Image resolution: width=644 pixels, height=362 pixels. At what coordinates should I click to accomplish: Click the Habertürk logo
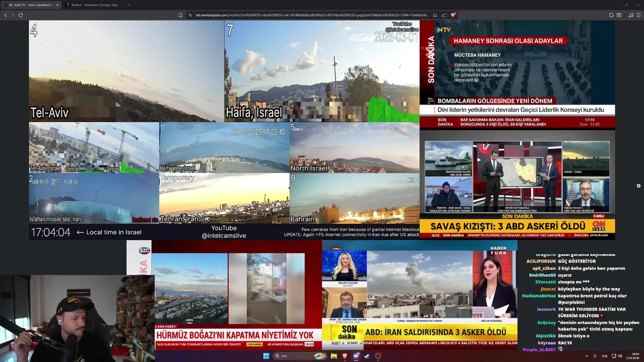point(499,250)
